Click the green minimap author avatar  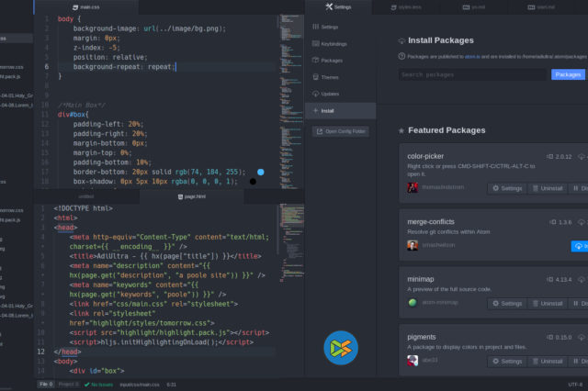click(413, 303)
